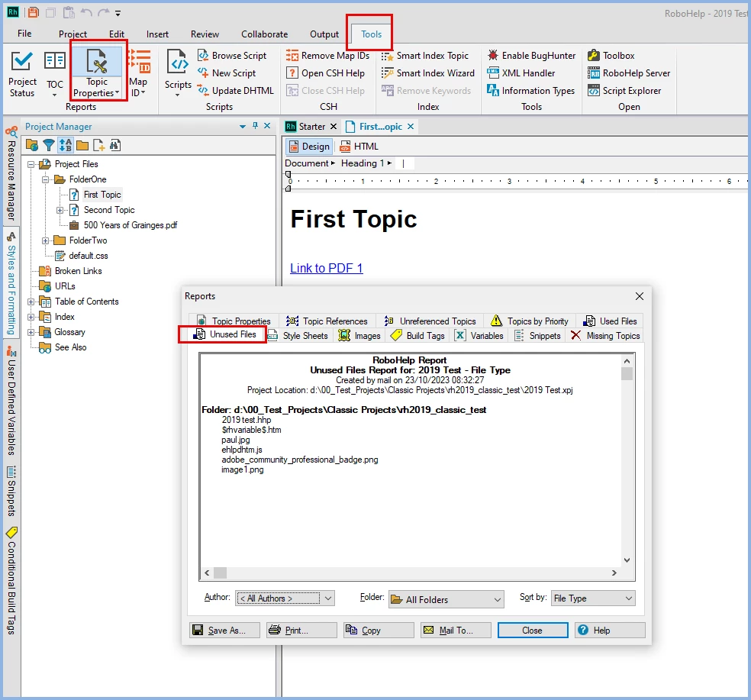The width and height of the screenshot is (751, 700).
Task: Click Update DHTML command
Action: coord(236,91)
